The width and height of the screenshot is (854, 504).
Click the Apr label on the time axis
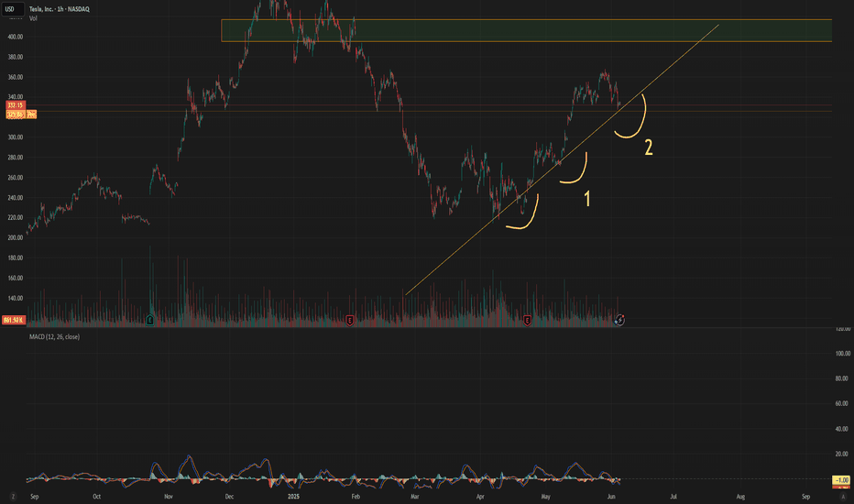pyautogui.click(x=480, y=497)
